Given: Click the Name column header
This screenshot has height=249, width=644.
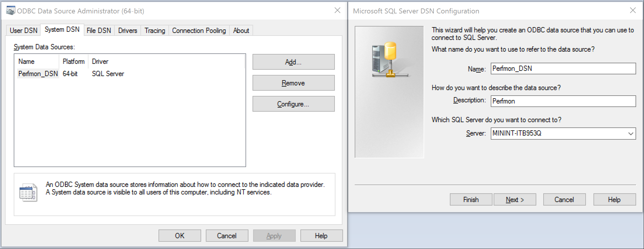Looking at the screenshot, I should point(37,62).
